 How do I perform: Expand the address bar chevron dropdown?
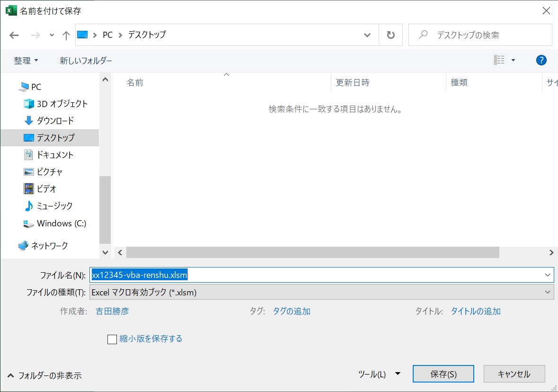tap(368, 35)
